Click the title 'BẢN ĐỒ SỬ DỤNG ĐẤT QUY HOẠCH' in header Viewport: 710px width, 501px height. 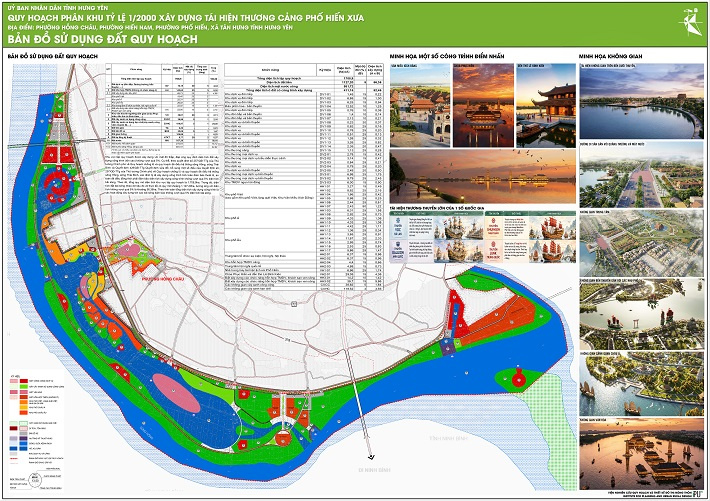102,39
